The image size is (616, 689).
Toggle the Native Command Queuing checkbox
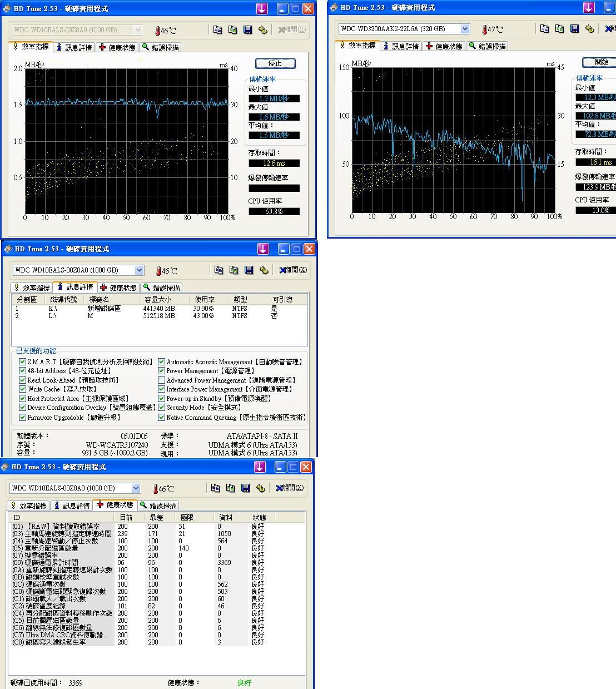point(162,418)
